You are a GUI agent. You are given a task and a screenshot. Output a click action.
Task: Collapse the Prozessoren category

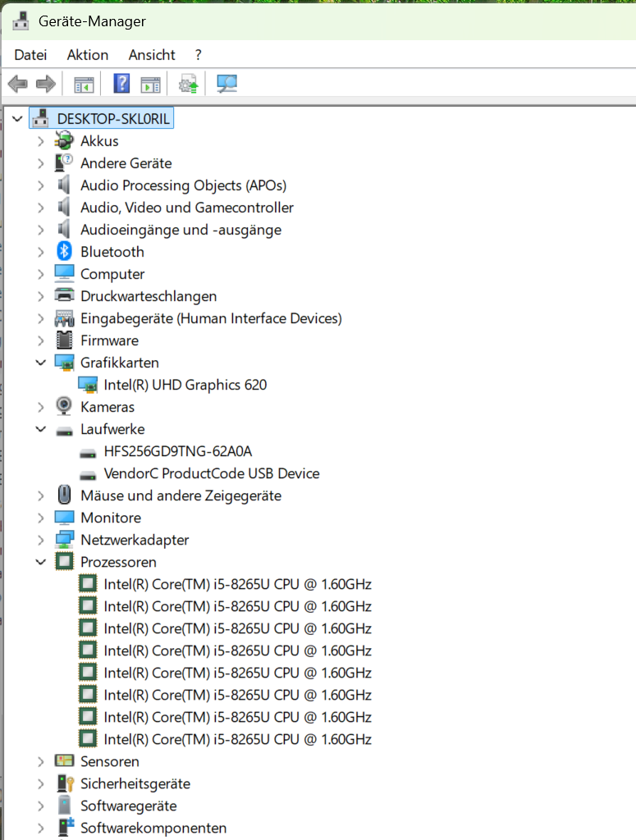41,562
